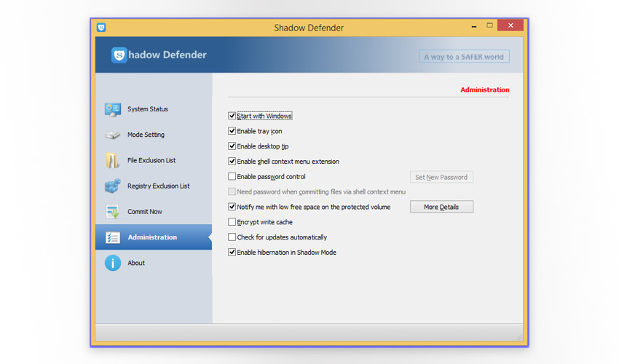Open Mode Setting page
Image resolution: width=619 pixels, height=364 pixels.
point(146,135)
